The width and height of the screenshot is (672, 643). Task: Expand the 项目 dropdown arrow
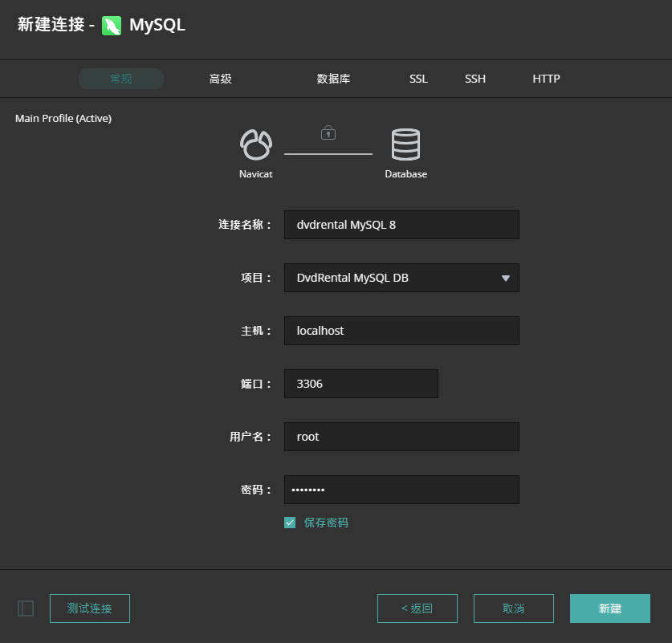(506, 278)
